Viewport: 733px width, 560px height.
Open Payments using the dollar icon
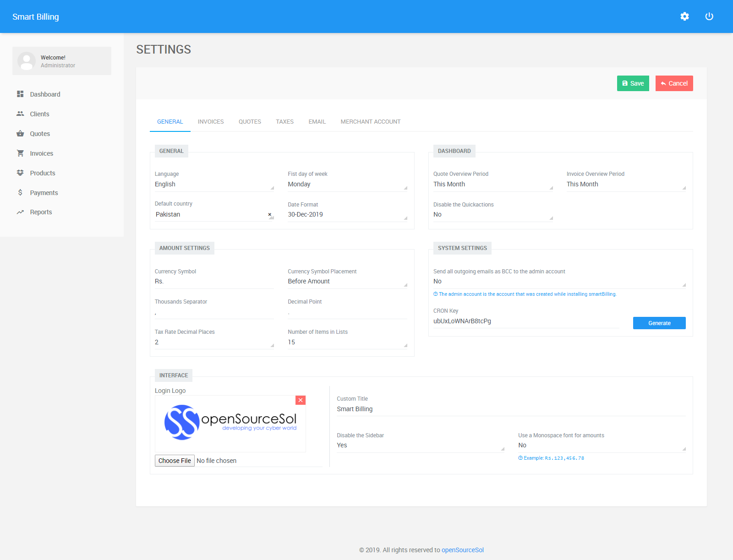20,192
